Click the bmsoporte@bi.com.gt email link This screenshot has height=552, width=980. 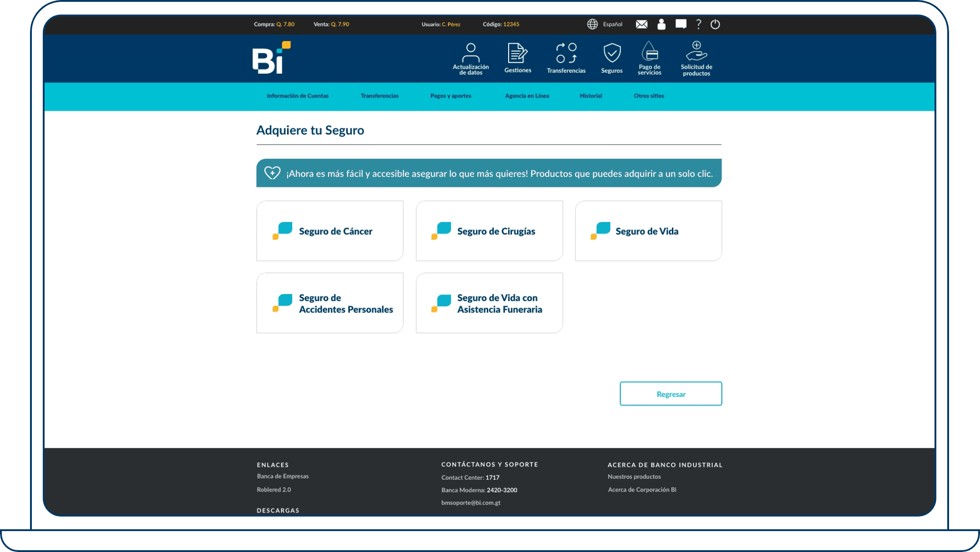pos(471,502)
